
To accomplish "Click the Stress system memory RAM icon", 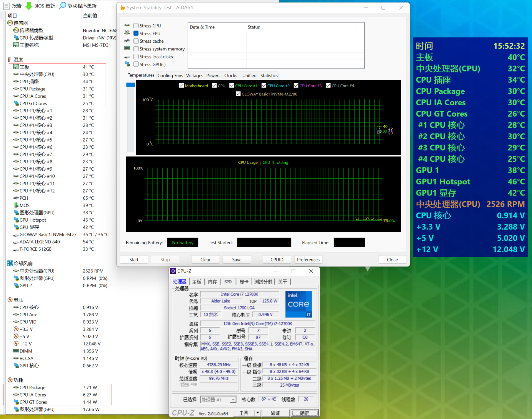I will point(127,48).
